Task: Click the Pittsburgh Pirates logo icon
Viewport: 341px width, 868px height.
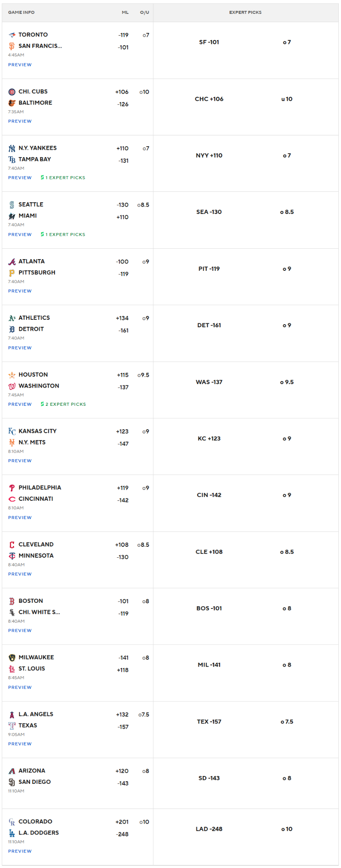Action: pyautogui.click(x=12, y=273)
